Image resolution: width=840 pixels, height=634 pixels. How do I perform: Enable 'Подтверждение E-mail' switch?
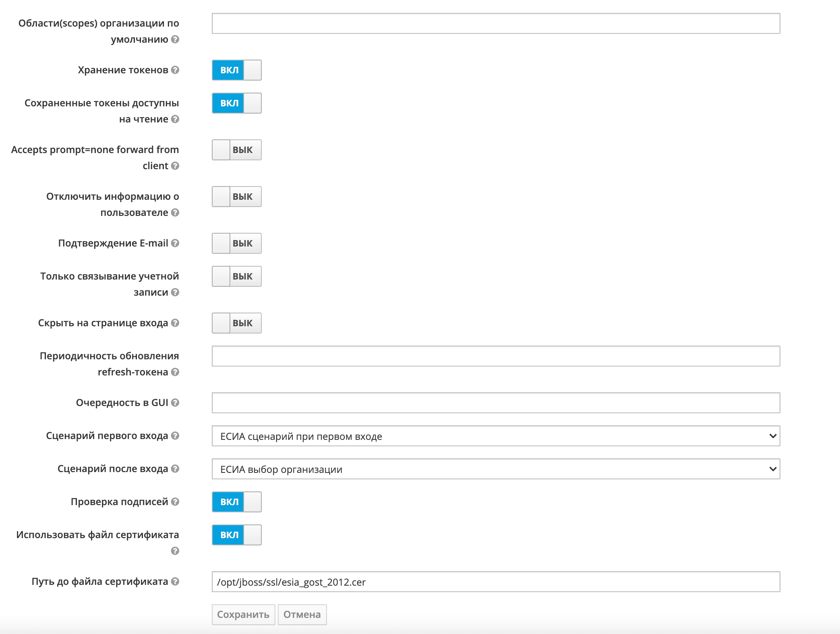[237, 243]
